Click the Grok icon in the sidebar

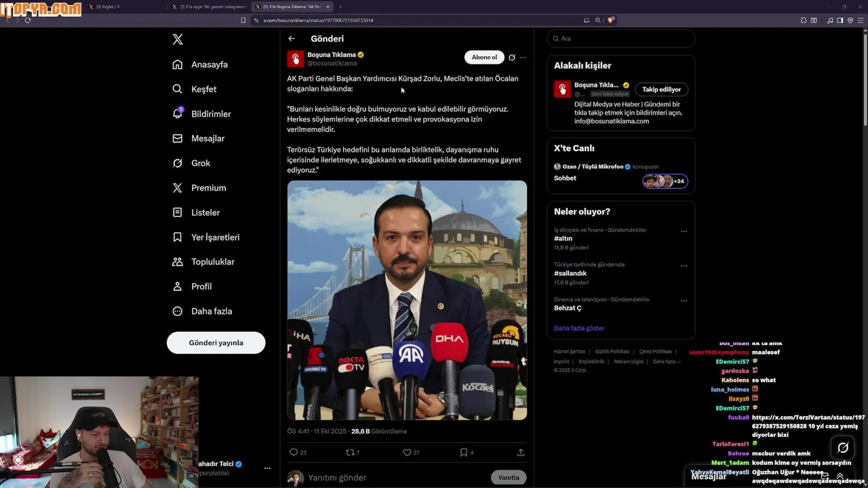(x=178, y=163)
